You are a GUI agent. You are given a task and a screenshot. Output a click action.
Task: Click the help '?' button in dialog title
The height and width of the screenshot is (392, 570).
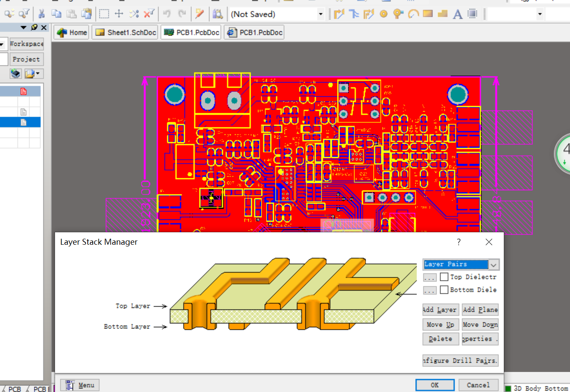459,242
